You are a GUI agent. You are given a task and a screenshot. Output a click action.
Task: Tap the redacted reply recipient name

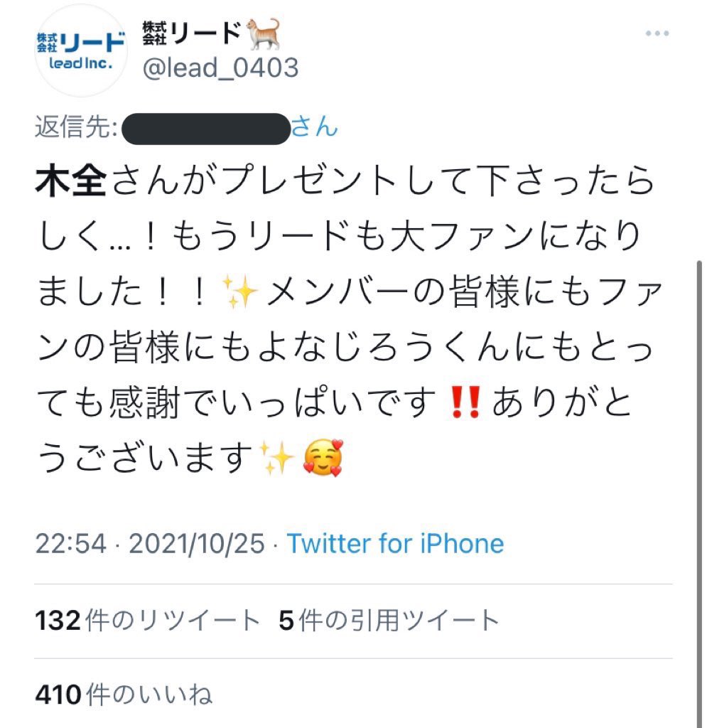206,129
